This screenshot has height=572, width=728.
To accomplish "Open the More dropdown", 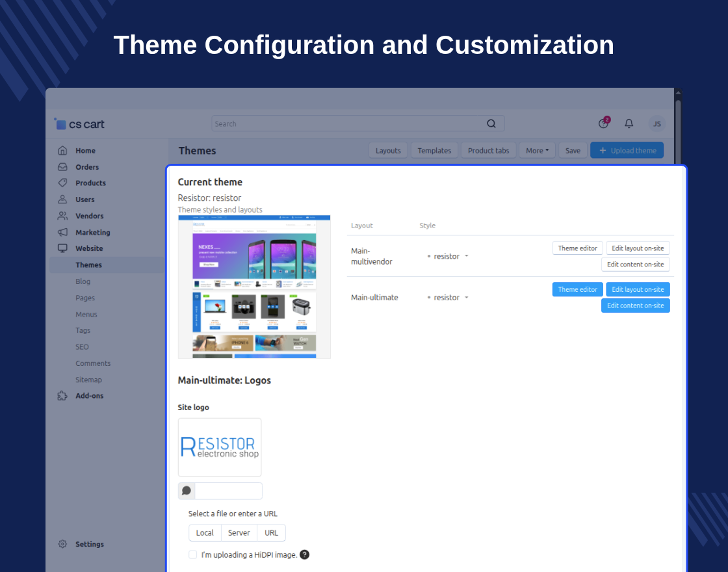I will click(x=537, y=150).
